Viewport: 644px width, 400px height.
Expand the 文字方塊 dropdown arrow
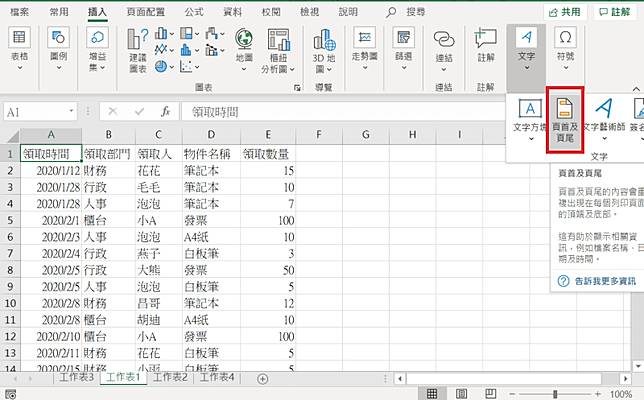[x=531, y=139]
